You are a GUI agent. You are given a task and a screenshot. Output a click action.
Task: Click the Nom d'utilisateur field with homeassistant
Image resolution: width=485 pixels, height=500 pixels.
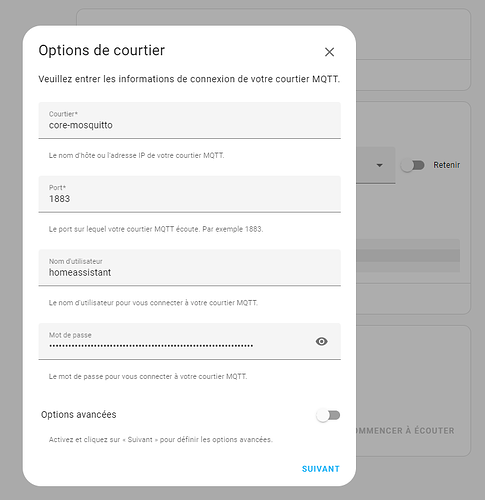click(x=190, y=268)
